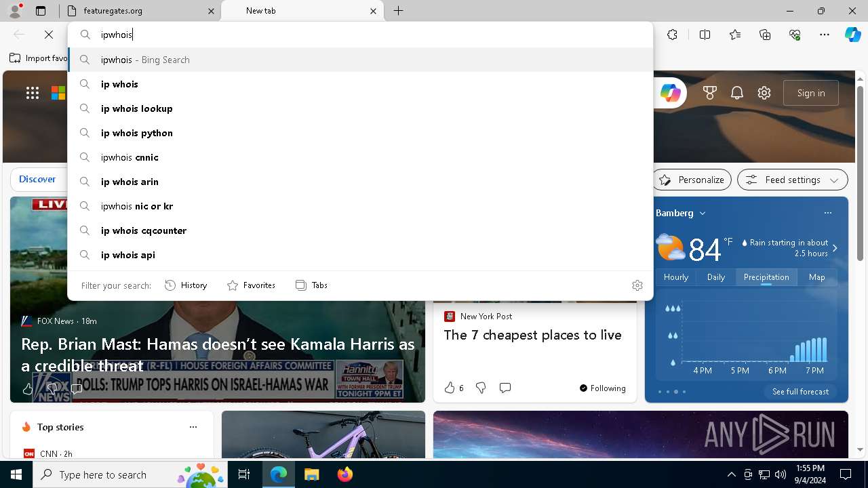Open Edge Settings and more menu
The height and width of the screenshot is (488, 868).
pos(825,35)
